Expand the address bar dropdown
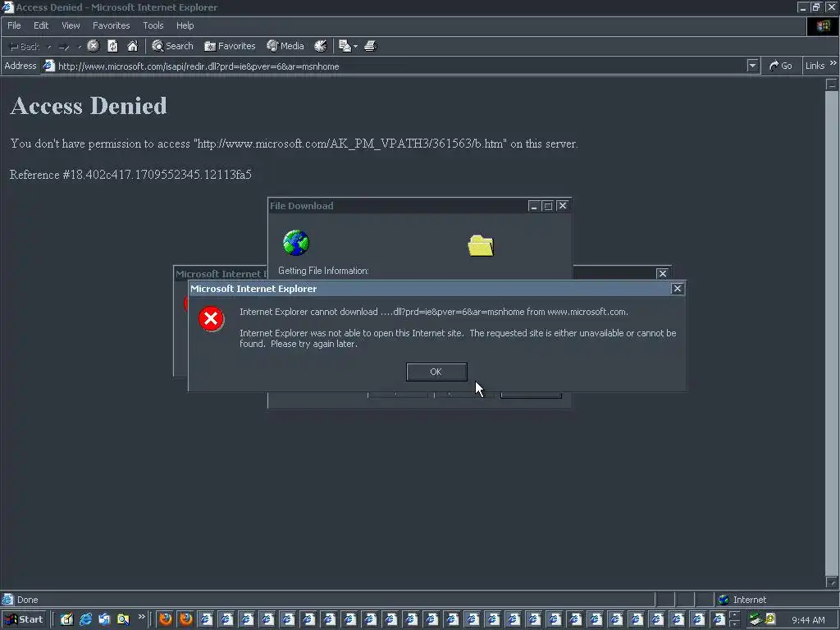This screenshot has height=630, width=840. coord(753,66)
